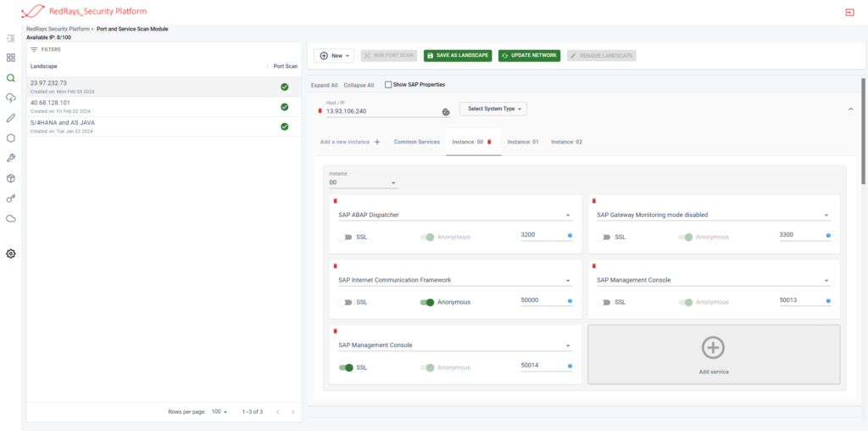868x431 pixels.
Task: Select the green search scan sidebar icon
Action: tap(10, 78)
